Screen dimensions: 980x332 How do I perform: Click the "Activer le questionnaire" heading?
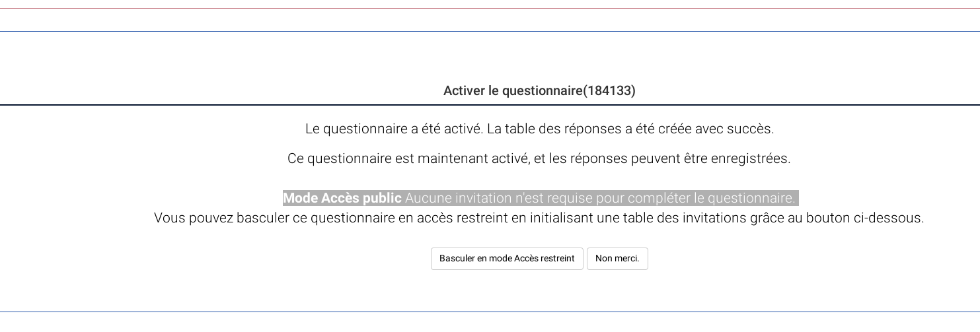tap(512, 91)
